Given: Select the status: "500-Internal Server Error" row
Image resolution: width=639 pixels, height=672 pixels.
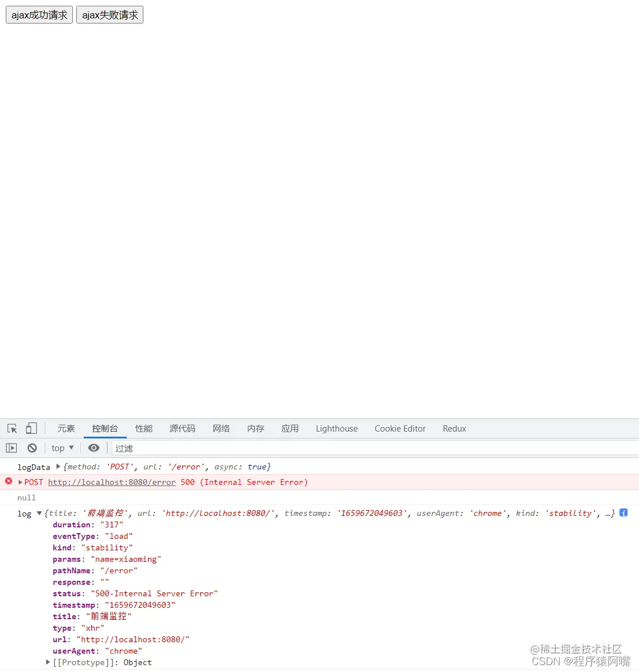Looking at the screenshot, I should 135,594.
